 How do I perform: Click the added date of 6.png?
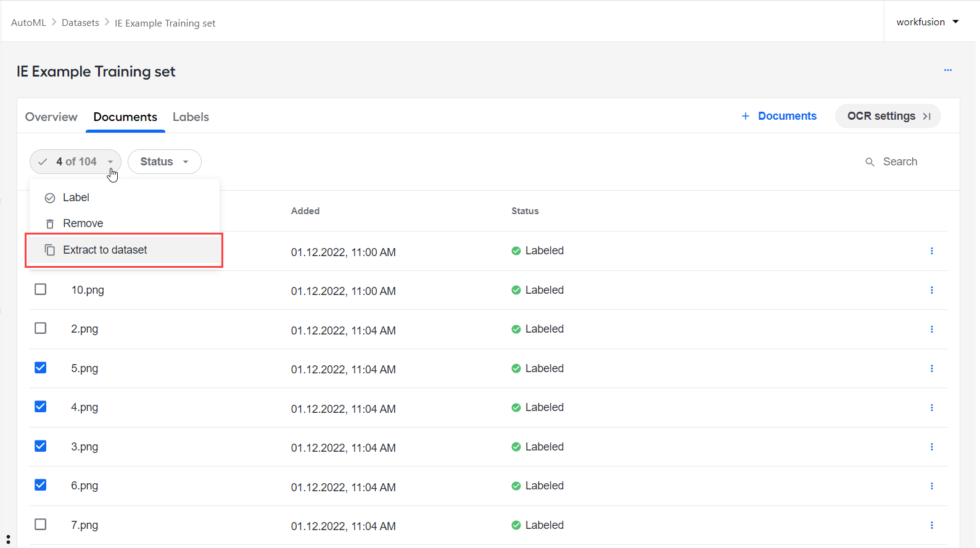[344, 488]
